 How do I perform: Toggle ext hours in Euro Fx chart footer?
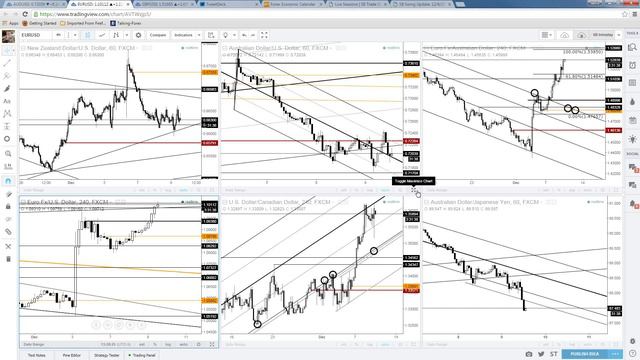click(x=142, y=344)
